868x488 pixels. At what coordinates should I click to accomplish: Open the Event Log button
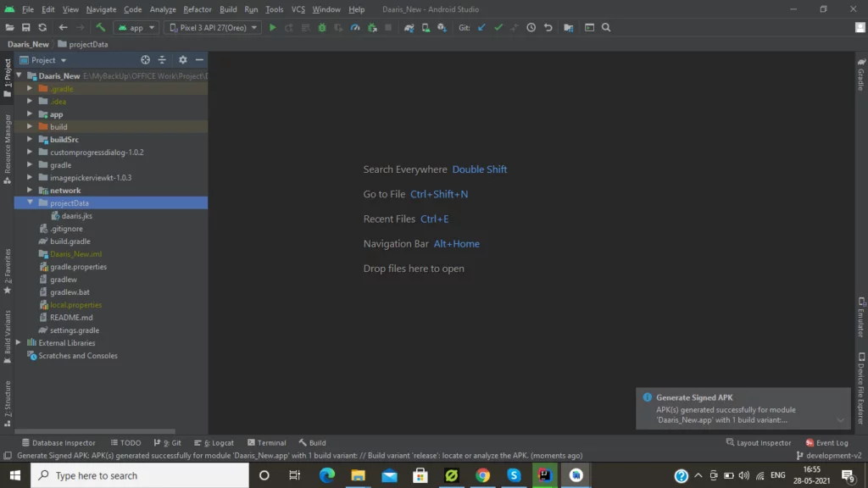tap(826, 442)
